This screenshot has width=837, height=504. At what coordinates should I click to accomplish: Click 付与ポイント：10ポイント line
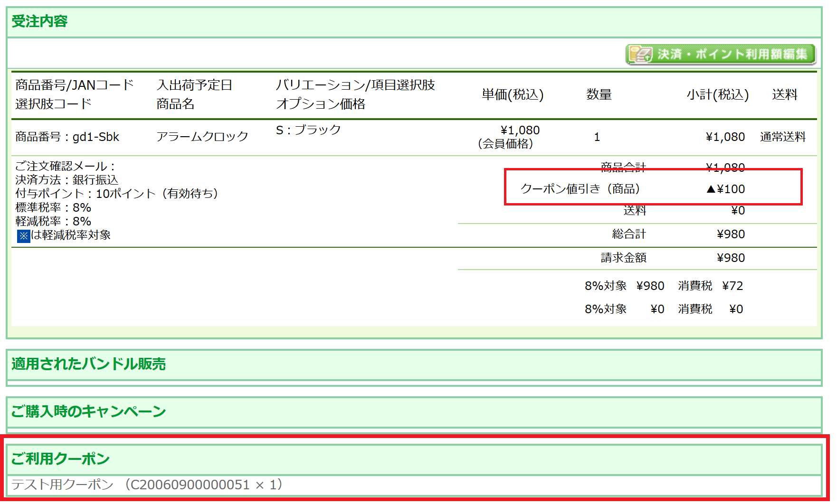117,194
